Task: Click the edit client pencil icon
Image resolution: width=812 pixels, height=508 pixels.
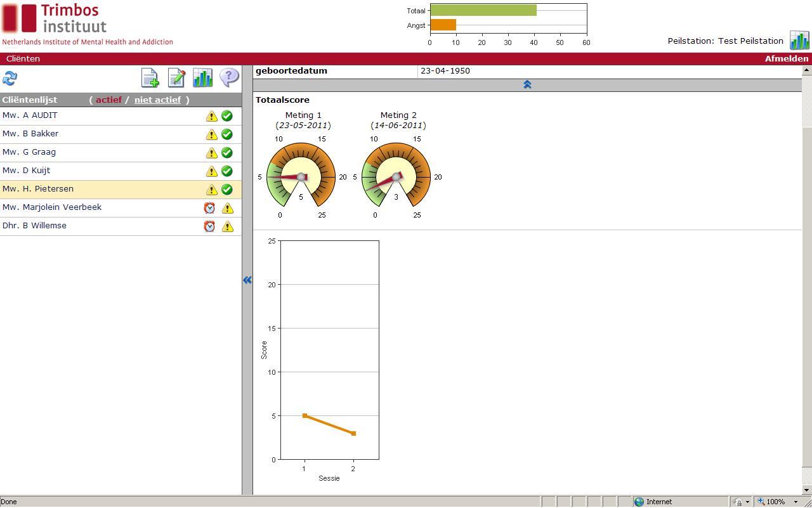Action: tap(176, 78)
